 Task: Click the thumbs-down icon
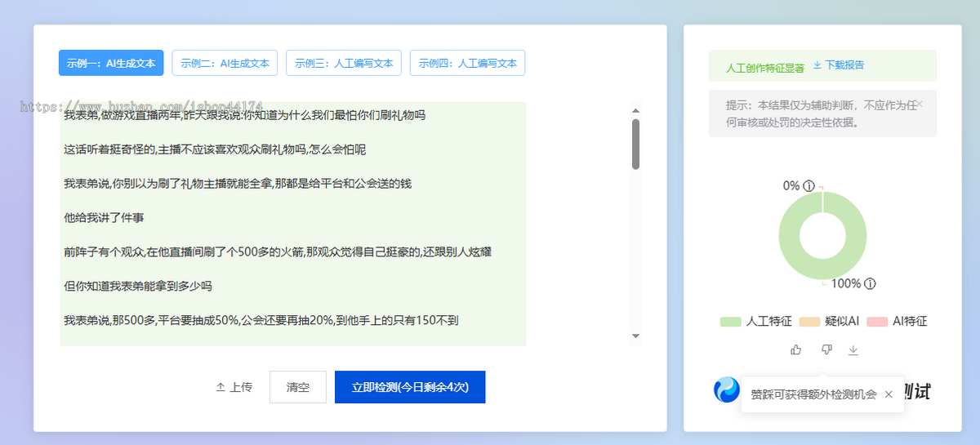pyautogui.click(x=826, y=349)
